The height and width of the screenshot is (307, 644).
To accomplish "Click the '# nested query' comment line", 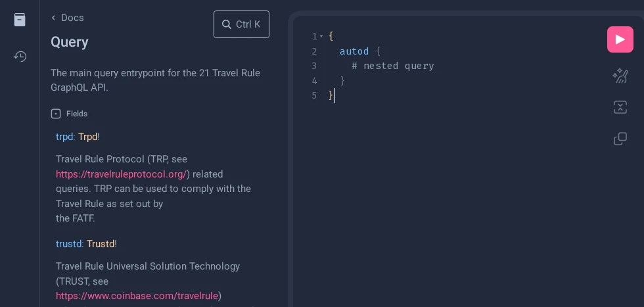I will [393, 66].
